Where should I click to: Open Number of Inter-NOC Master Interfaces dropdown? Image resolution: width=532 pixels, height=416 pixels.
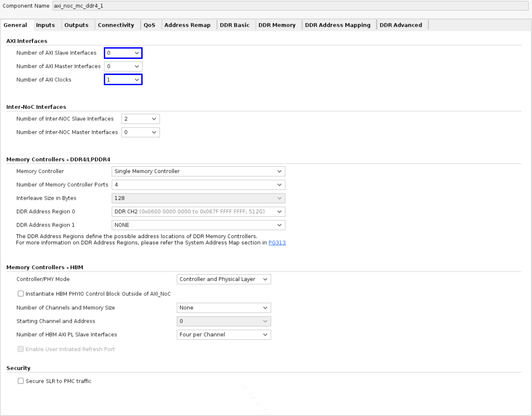pos(140,132)
